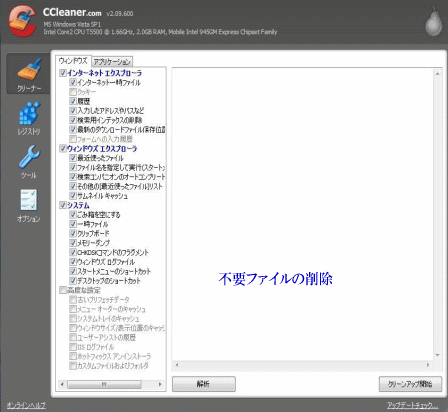Uncheck メモリーダンプ checkbox
Image resolution: width=448 pixels, height=412 pixels.
[x=73, y=242]
